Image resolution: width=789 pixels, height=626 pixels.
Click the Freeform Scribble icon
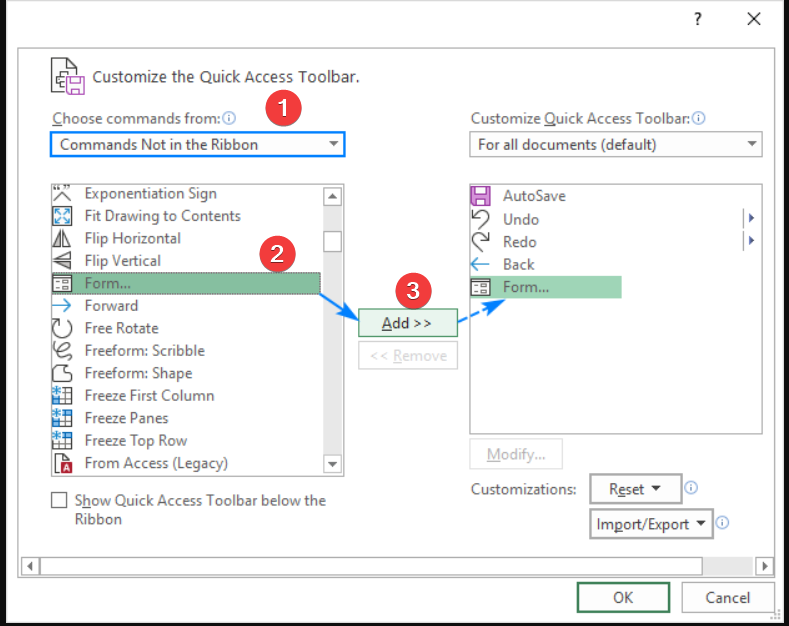pyautogui.click(x=62, y=351)
